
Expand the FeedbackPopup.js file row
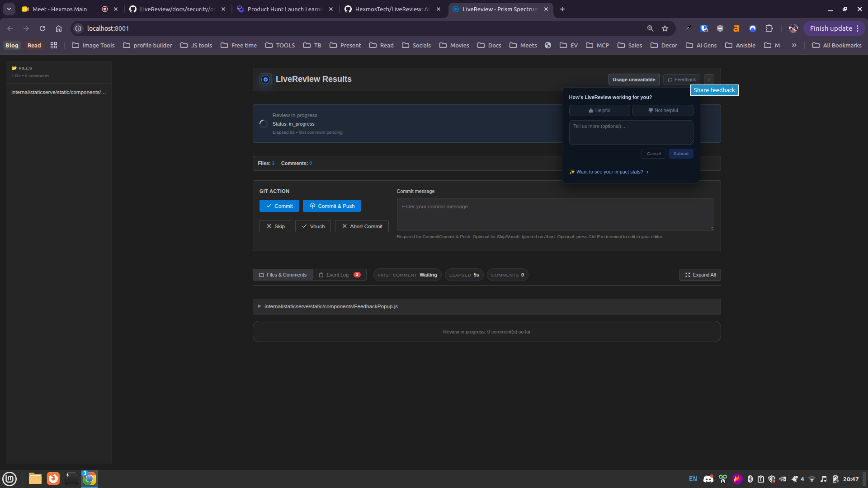486,306
